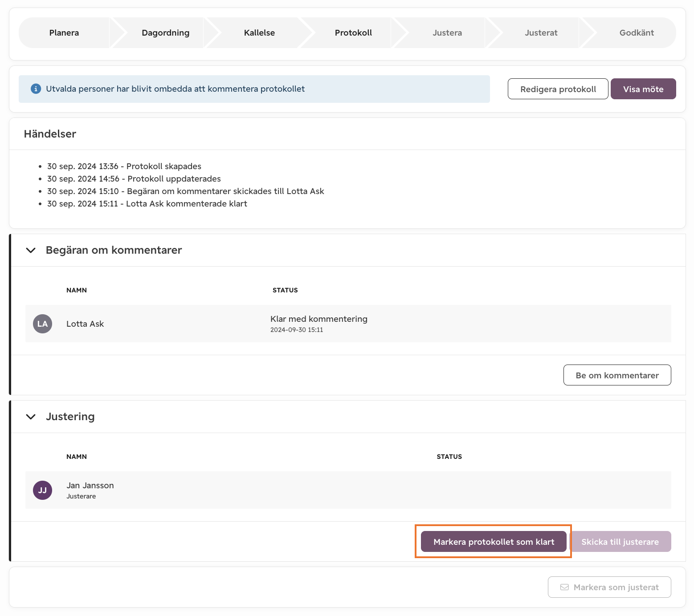Open the Dagordning step
The image size is (694, 616).
(x=165, y=32)
